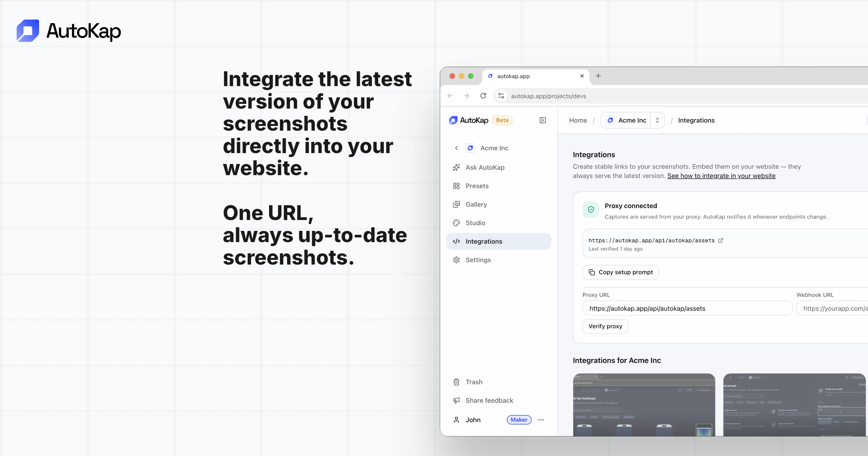This screenshot has width=868, height=456.
Task: Select the Presets grid icon
Action: click(456, 186)
